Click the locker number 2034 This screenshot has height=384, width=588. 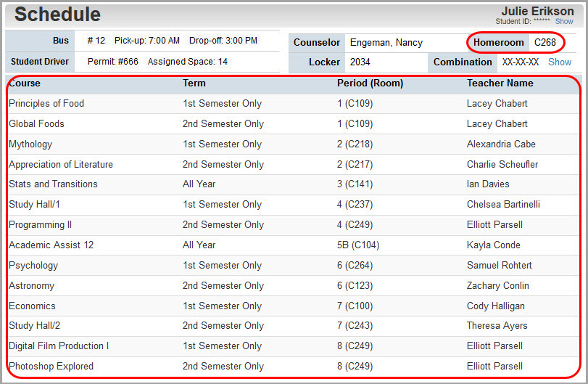pyautogui.click(x=360, y=62)
